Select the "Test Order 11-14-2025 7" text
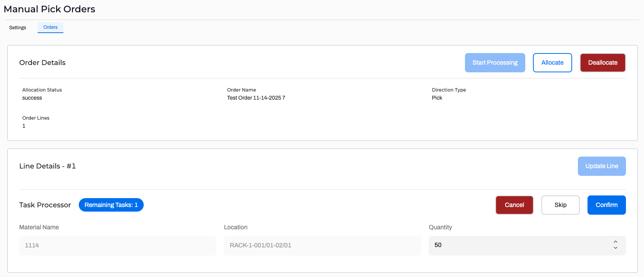This screenshot has width=644, height=277. pyautogui.click(x=256, y=98)
